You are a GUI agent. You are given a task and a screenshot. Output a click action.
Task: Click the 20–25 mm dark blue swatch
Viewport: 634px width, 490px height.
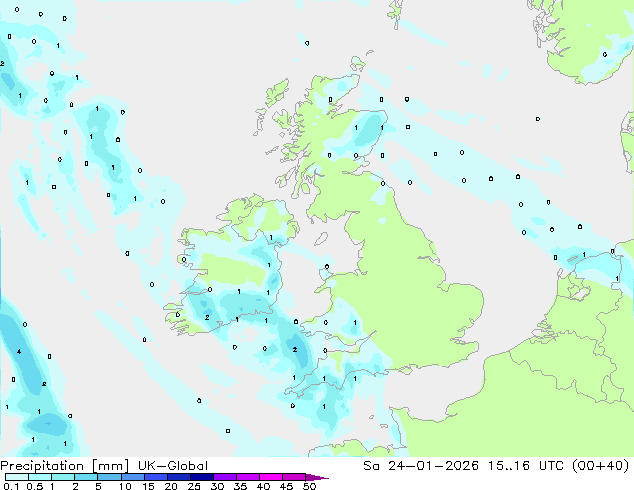coord(178,477)
